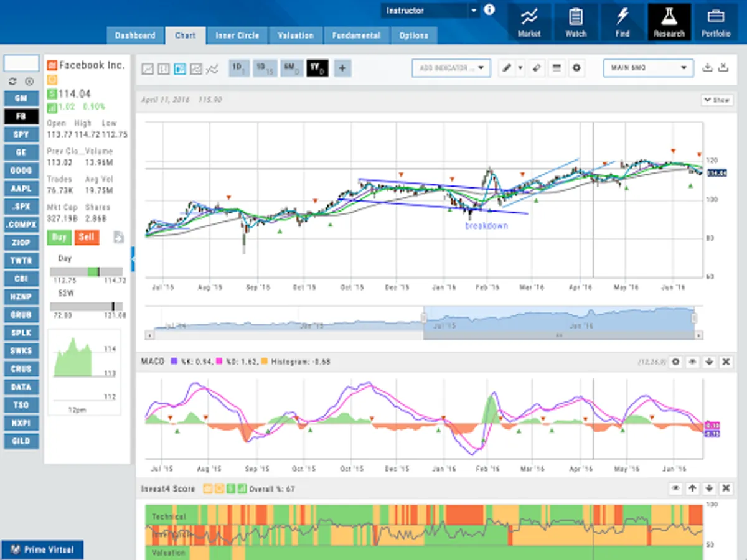Image resolution: width=747 pixels, height=560 pixels.
Task: Expand the Show panel above the chart
Action: 717,100
